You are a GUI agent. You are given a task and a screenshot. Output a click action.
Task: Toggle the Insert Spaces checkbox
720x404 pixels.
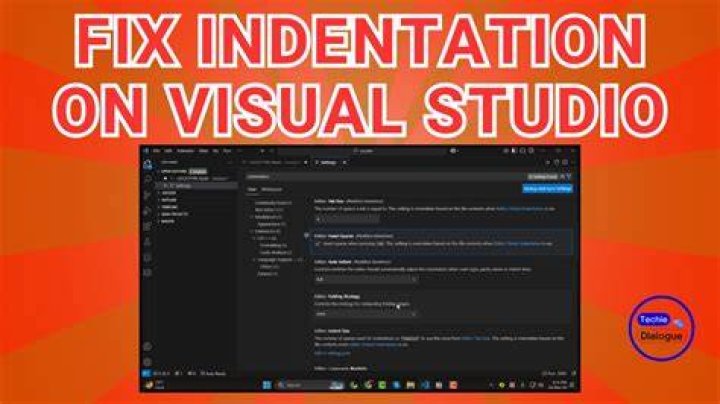[x=318, y=244]
